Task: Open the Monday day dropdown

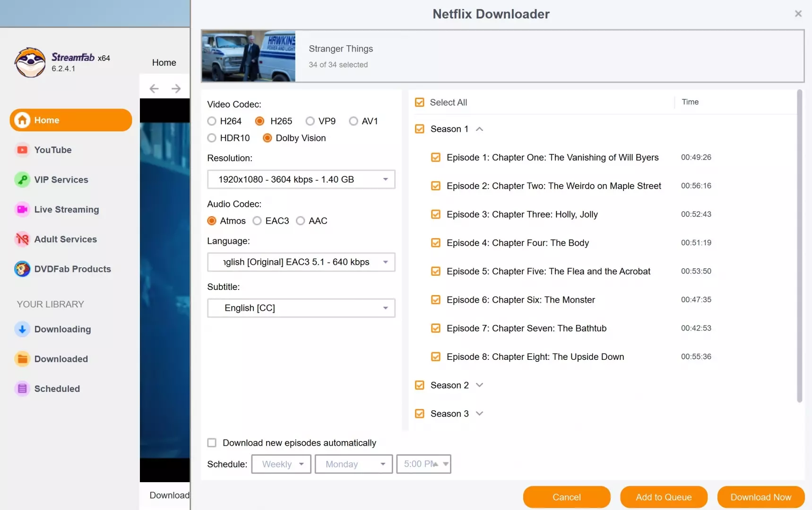Action: coord(354,464)
